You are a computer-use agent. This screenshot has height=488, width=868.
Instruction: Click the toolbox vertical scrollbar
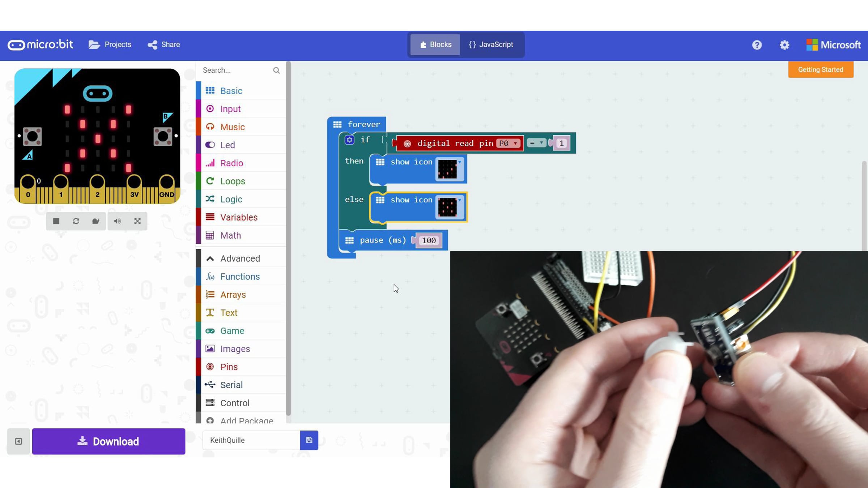coord(288,239)
